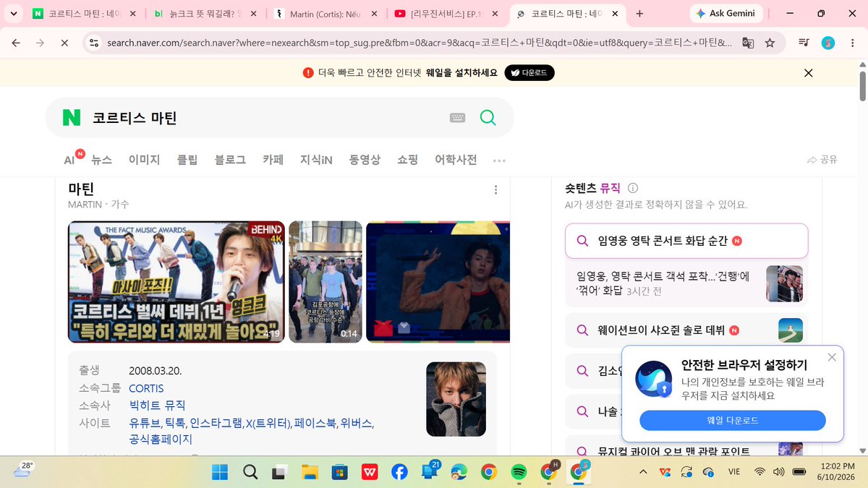Image resolution: width=868 pixels, height=488 pixels.
Task: Open the 위버스 site link
Action: [x=356, y=423]
